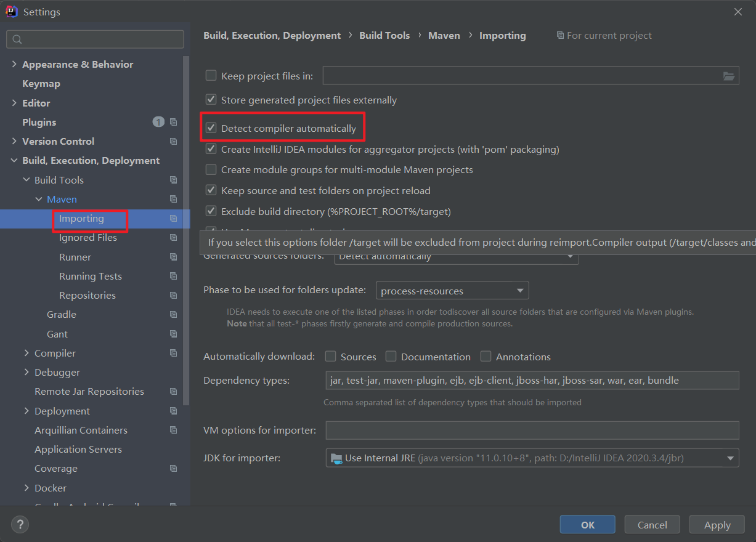Click the VM options for importer field

(532, 430)
